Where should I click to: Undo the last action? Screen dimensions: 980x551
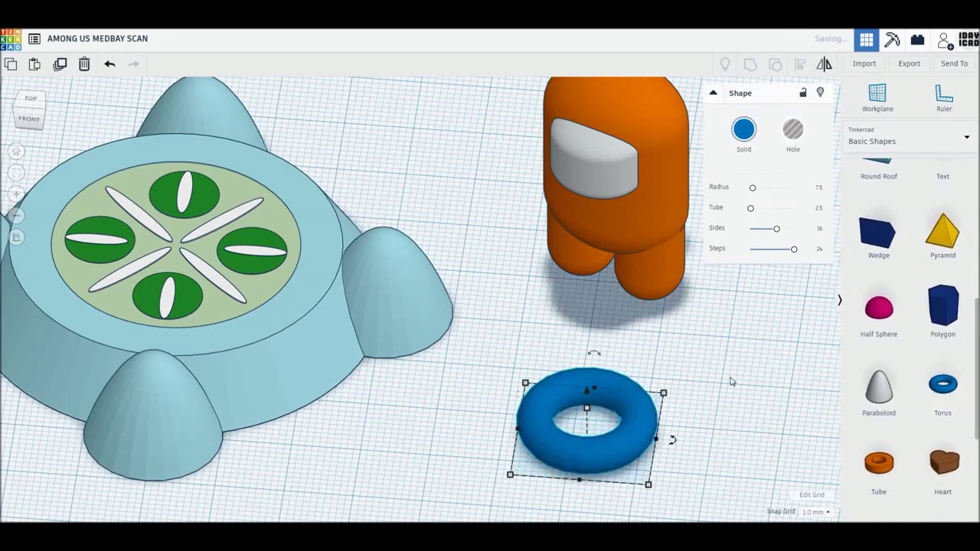[x=109, y=64]
